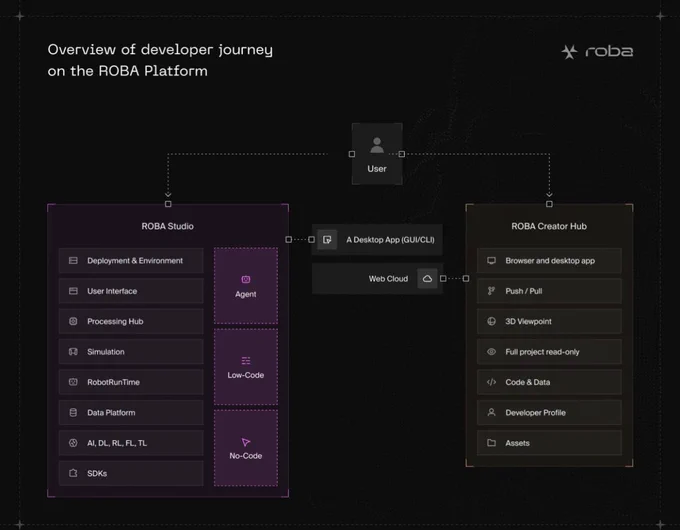This screenshot has height=530, width=680.
Task: Click the Push / Pull branch icon
Action: click(x=491, y=291)
